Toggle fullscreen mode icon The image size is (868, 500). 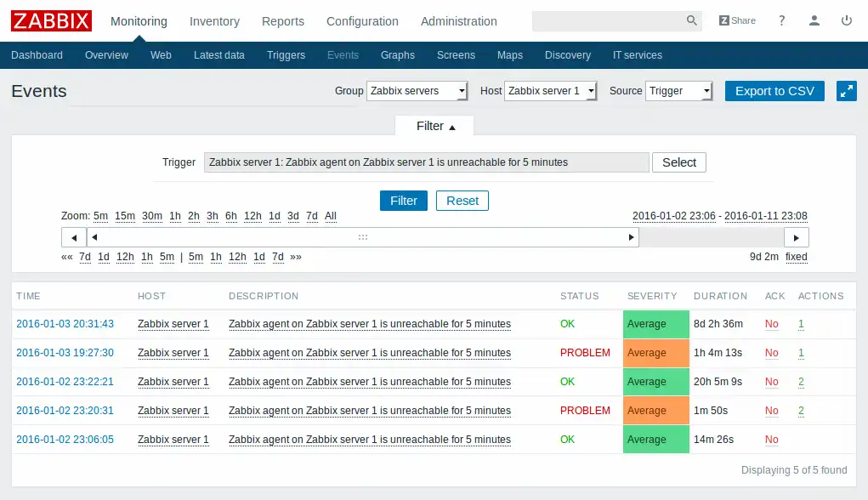tap(847, 91)
